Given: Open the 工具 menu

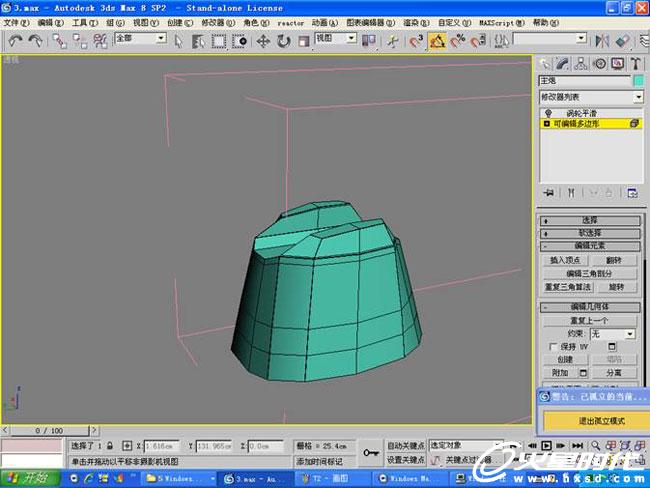Looking at the screenshot, I should [85, 23].
